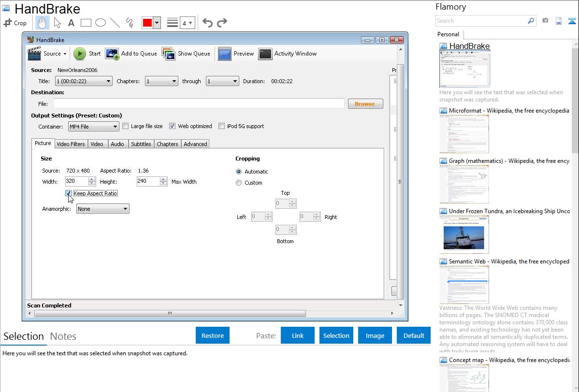579x392 pixels.
Task: Pick the rectangle drawing tool
Action: point(86,23)
